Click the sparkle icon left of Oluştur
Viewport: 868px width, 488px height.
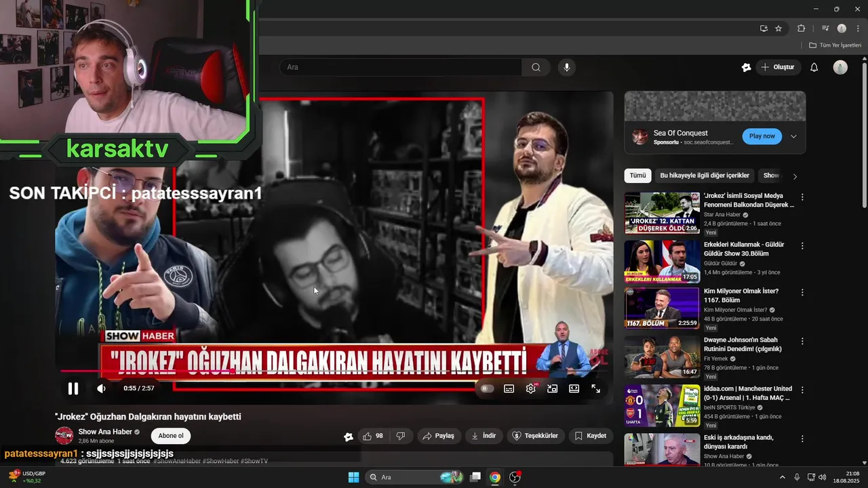point(746,67)
